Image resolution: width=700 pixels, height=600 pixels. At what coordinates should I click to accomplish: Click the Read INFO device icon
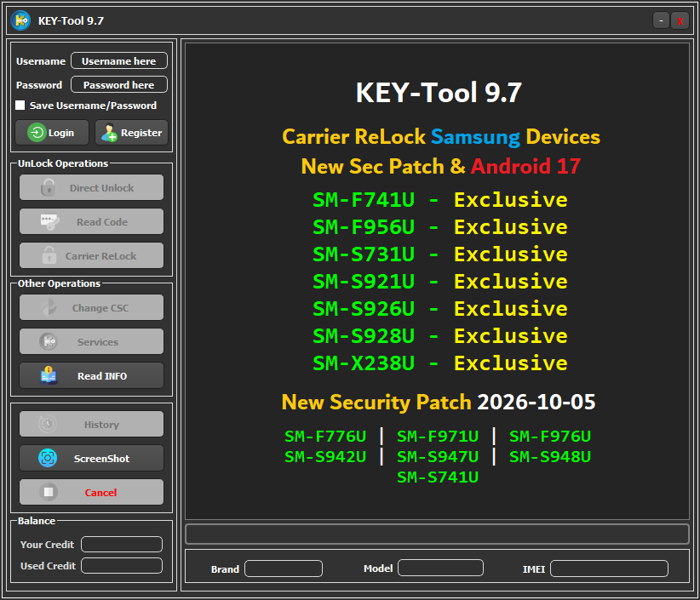(49, 375)
